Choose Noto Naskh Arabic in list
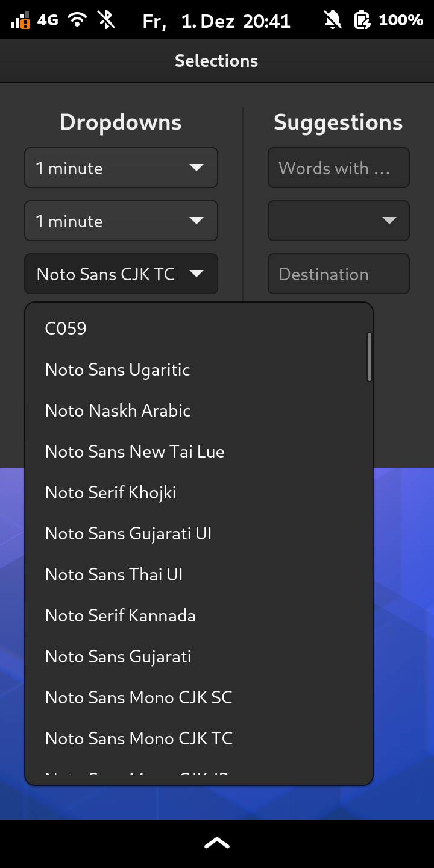This screenshot has height=868, width=434. click(199, 410)
